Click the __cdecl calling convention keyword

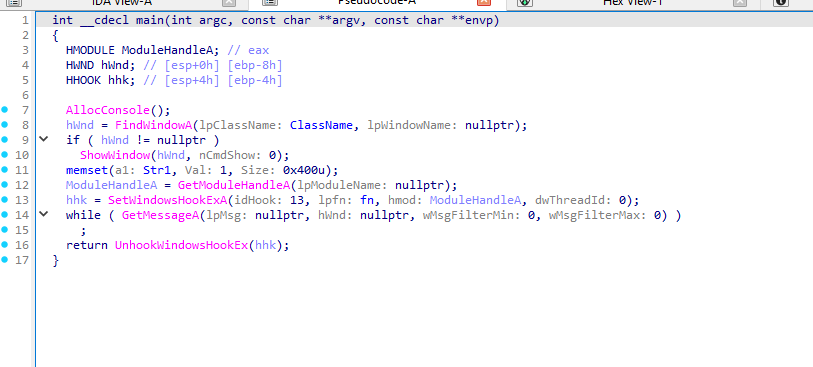tap(104, 21)
